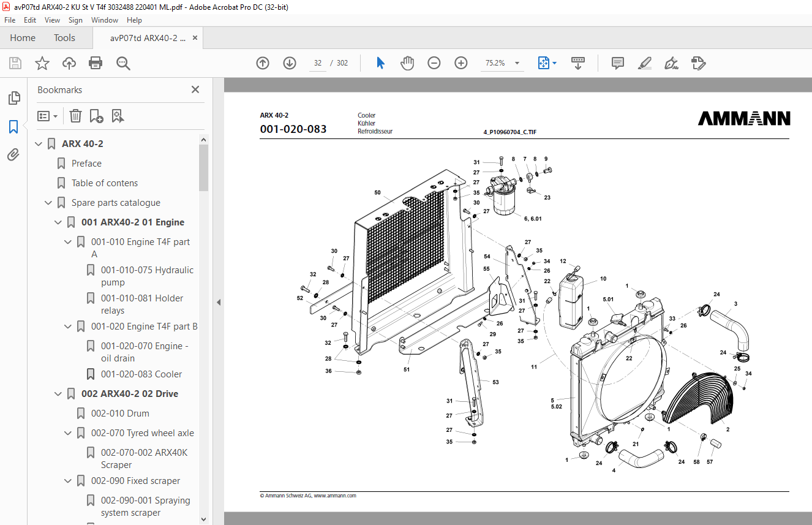Open the bookmarks options menu
The height and width of the screenshot is (525, 812).
pos(48,116)
